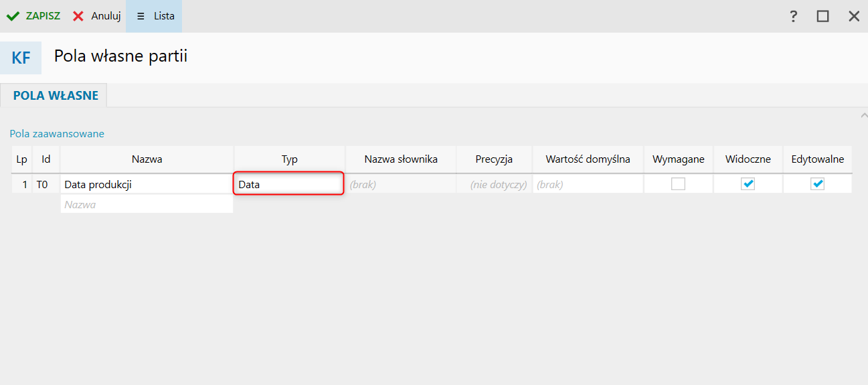This screenshot has height=385, width=868.
Task: Click the KF module logo icon
Action: (x=21, y=58)
